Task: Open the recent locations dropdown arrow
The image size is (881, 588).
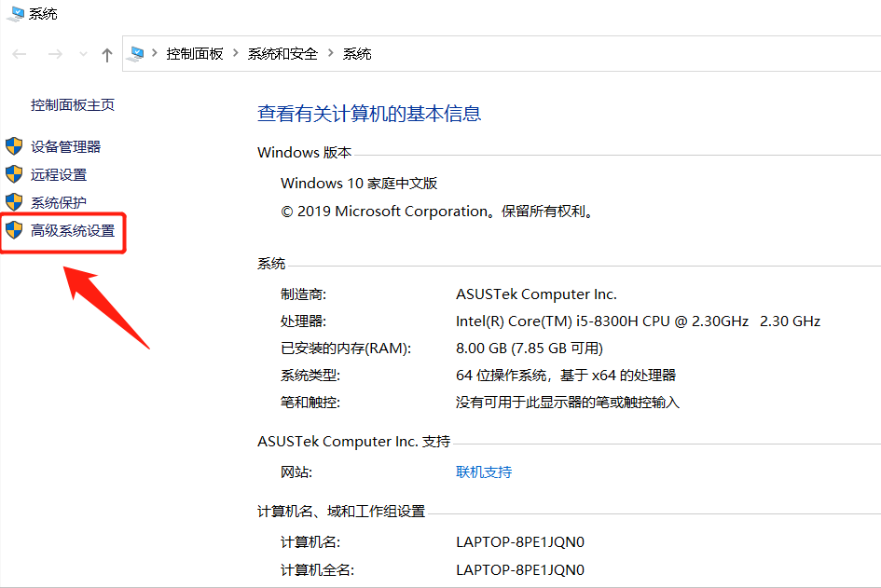Action: (83, 54)
